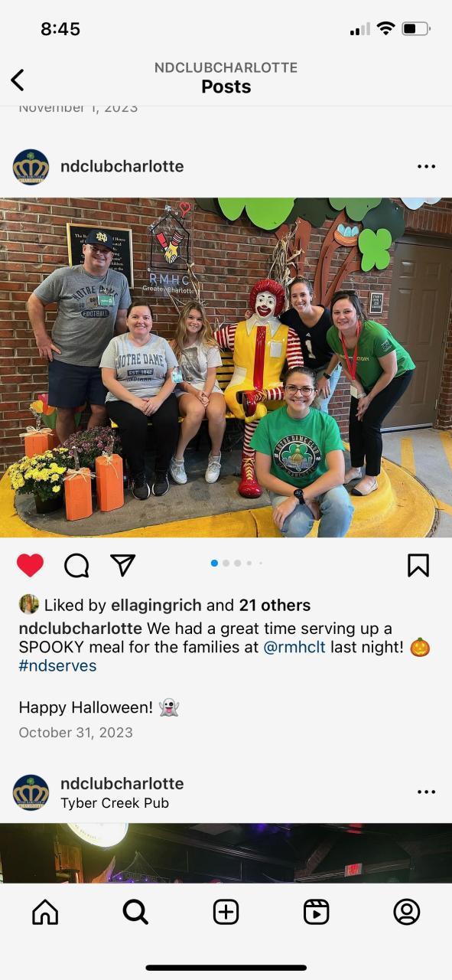This screenshot has height=980, width=452.
Task: Open the three-dot menu on the Tyber Creek Pub post
Action: pos(426,792)
